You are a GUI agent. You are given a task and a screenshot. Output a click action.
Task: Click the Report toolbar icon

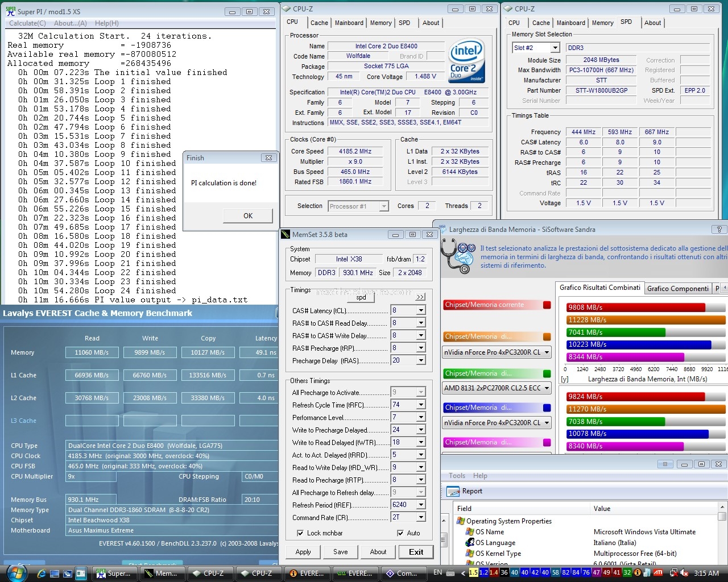(453, 492)
